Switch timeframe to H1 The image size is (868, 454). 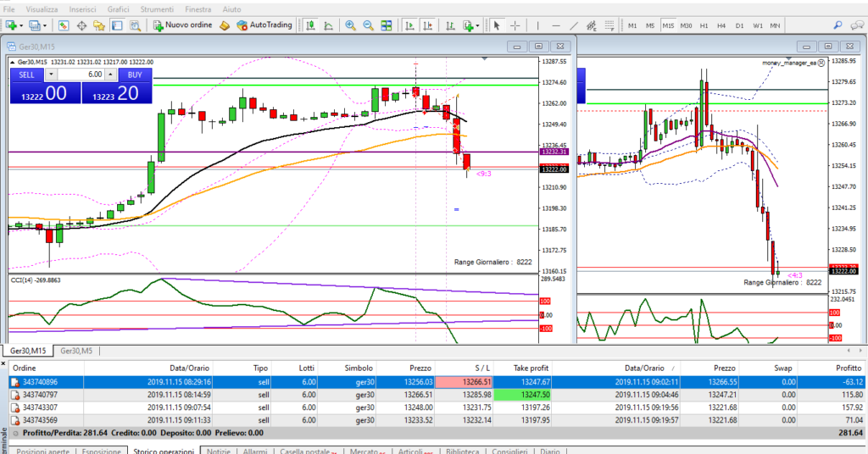pos(704,25)
